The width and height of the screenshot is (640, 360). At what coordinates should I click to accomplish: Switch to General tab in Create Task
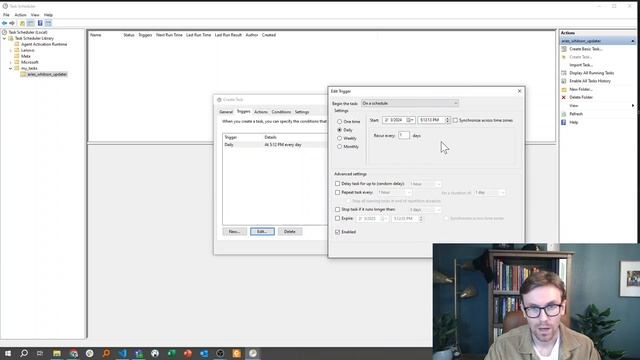pyautogui.click(x=226, y=112)
